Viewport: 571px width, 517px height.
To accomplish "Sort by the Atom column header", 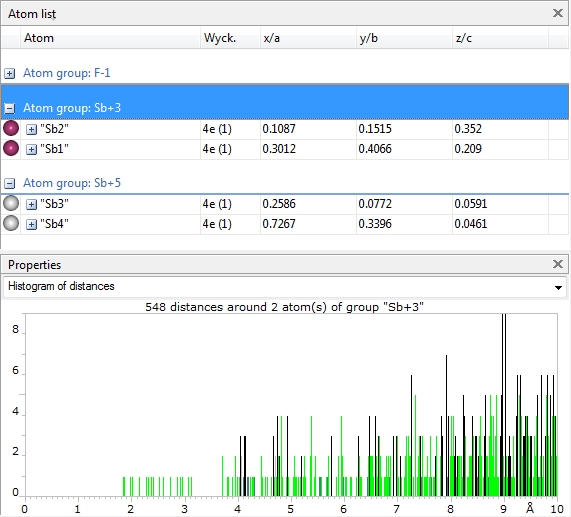I will 110,38.
